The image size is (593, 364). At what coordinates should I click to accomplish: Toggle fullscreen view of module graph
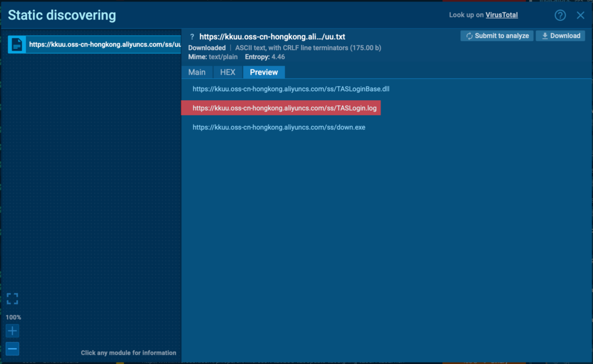click(12, 299)
